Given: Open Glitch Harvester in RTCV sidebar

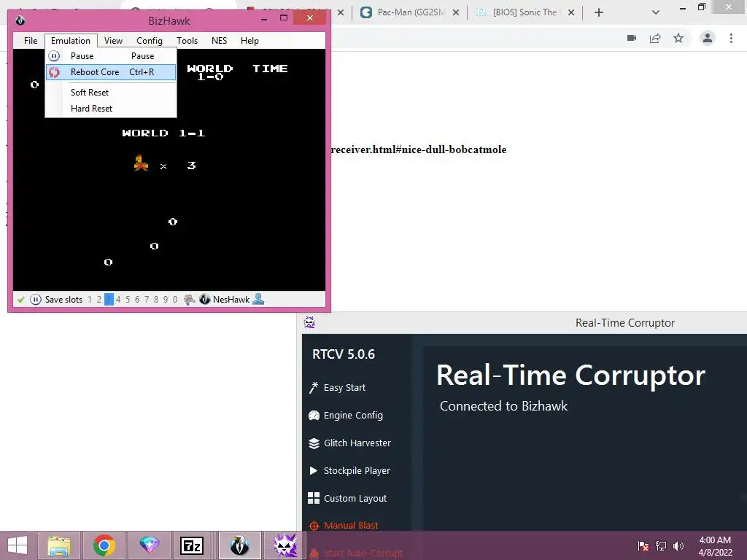Looking at the screenshot, I should pos(357,443).
